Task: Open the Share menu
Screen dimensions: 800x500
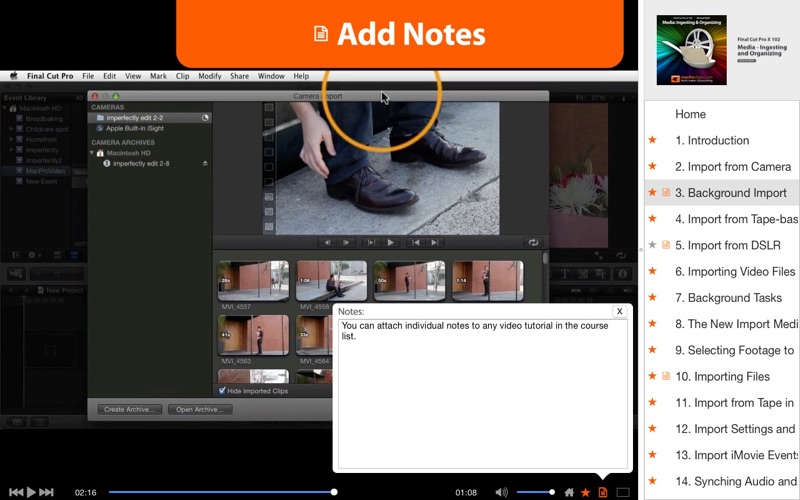Action: pyautogui.click(x=239, y=76)
